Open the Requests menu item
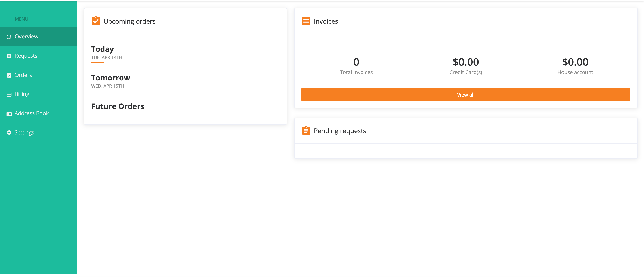Viewport: 644px width, 277px height. point(26,56)
